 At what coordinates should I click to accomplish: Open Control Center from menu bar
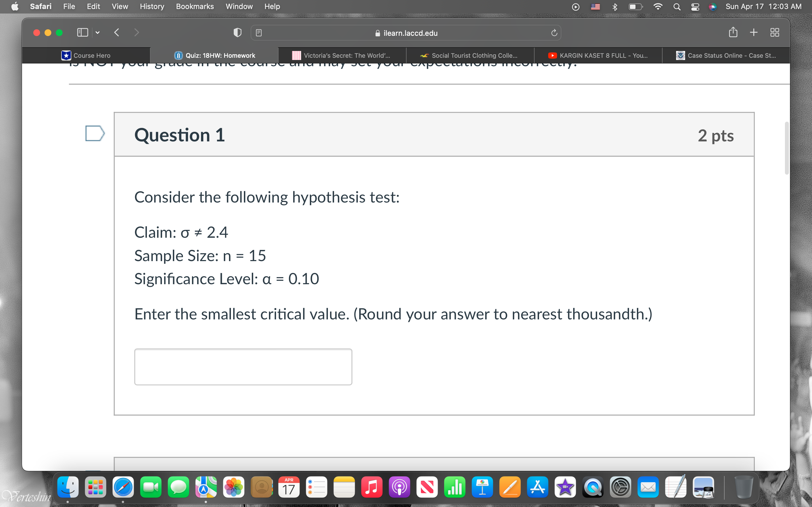pos(695,6)
